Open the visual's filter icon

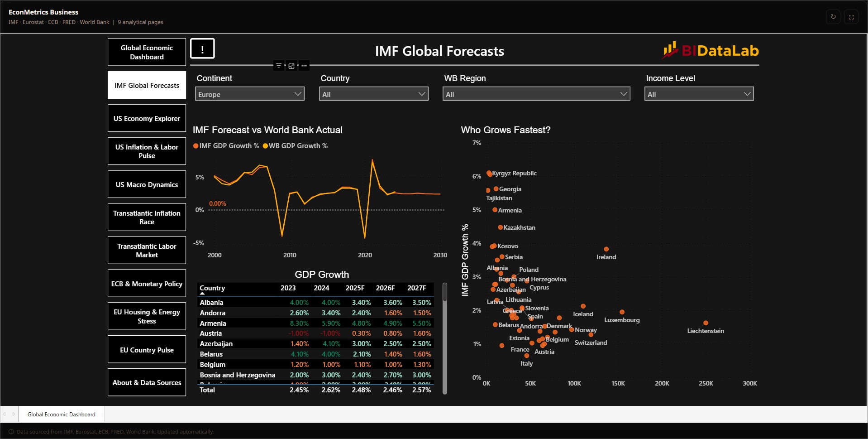pos(279,66)
